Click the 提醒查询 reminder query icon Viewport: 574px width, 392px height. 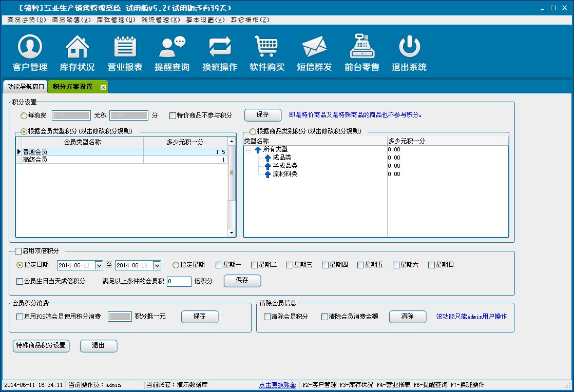coord(172,48)
